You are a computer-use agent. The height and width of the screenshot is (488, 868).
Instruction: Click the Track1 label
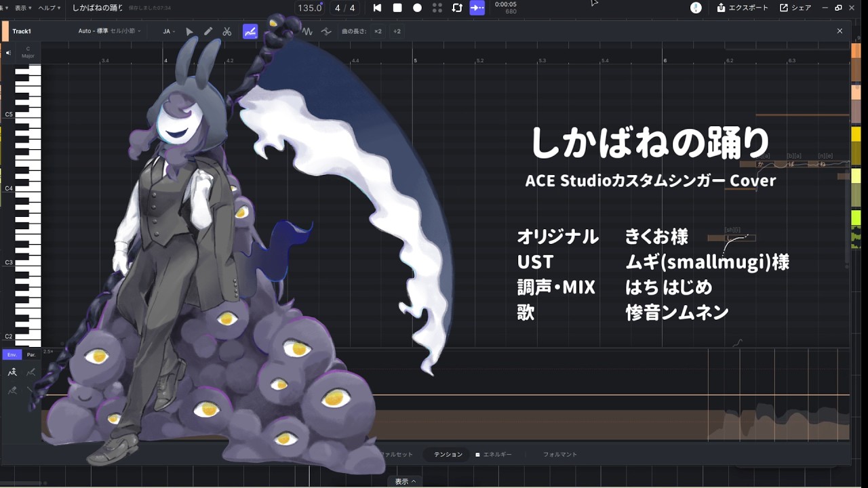pyautogui.click(x=22, y=31)
